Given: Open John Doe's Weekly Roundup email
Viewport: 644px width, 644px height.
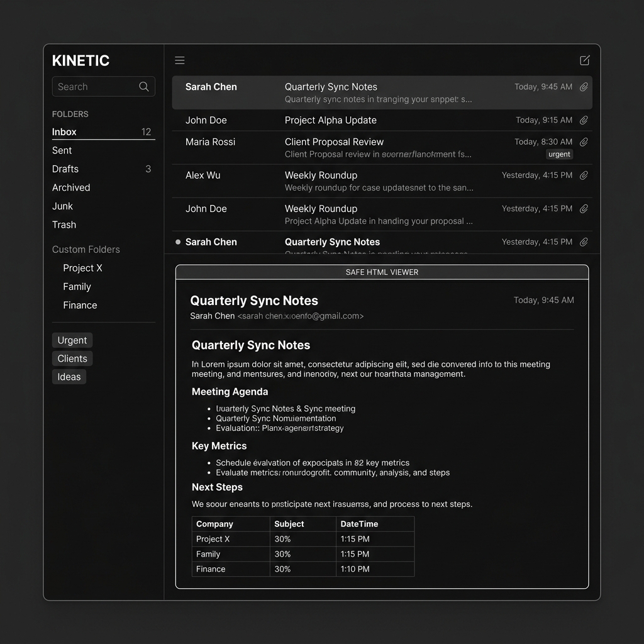Looking at the screenshot, I should pyautogui.click(x=382, y=214).
